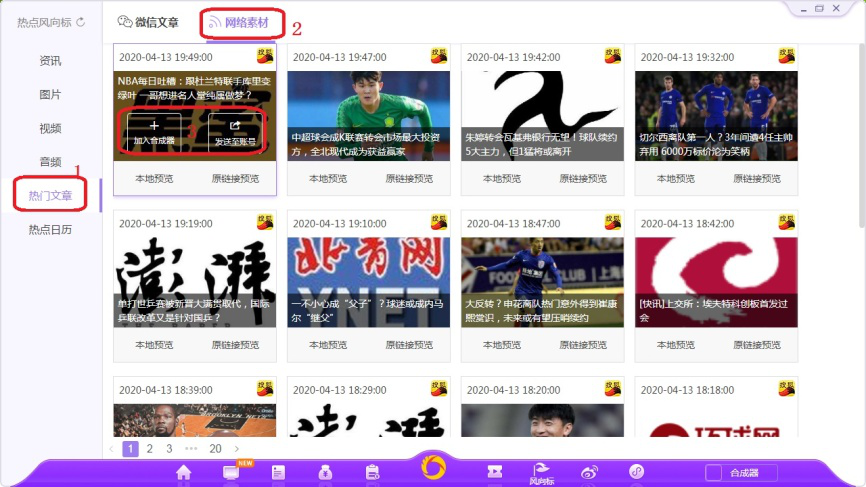Click timestamp 2020-04-13 18:20:00
Screen dimensions: 866x487
pyautogui.click(x=514, y=390)
